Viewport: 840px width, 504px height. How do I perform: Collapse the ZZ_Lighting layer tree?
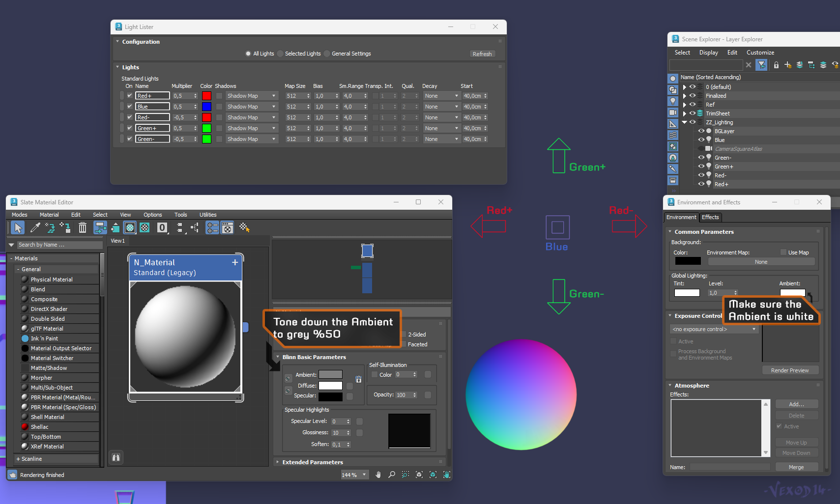click(684, 122)
